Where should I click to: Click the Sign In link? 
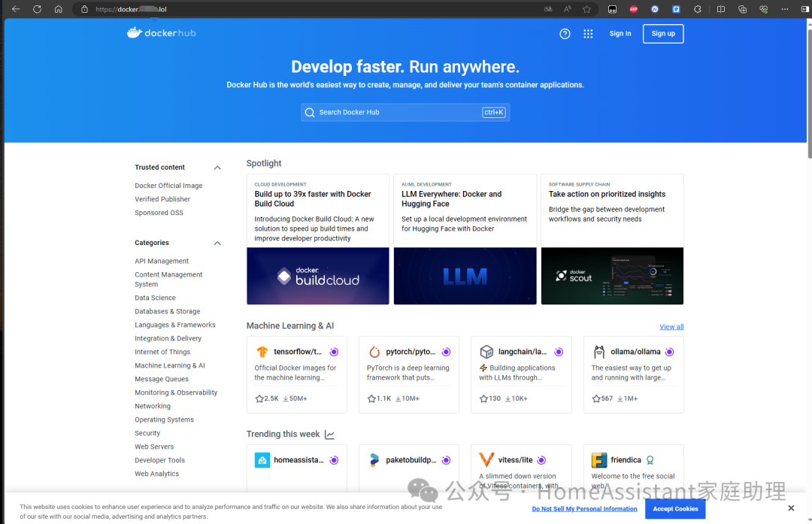click(620, 34)
